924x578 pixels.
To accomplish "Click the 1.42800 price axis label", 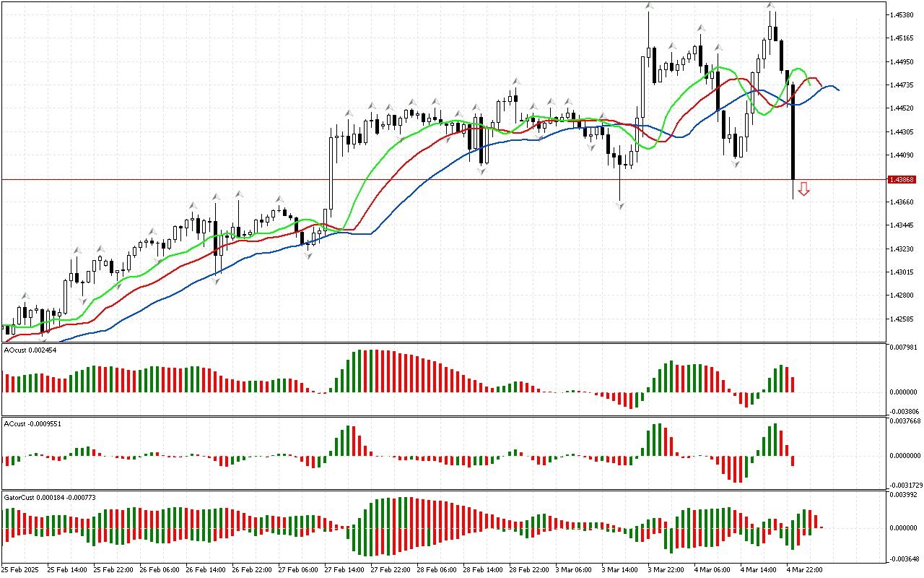I will (902, 296).
